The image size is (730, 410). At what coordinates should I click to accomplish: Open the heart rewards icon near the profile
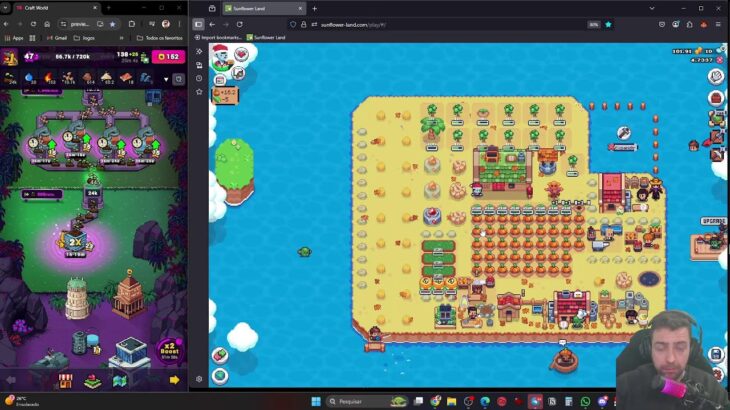tap(241, 54)
